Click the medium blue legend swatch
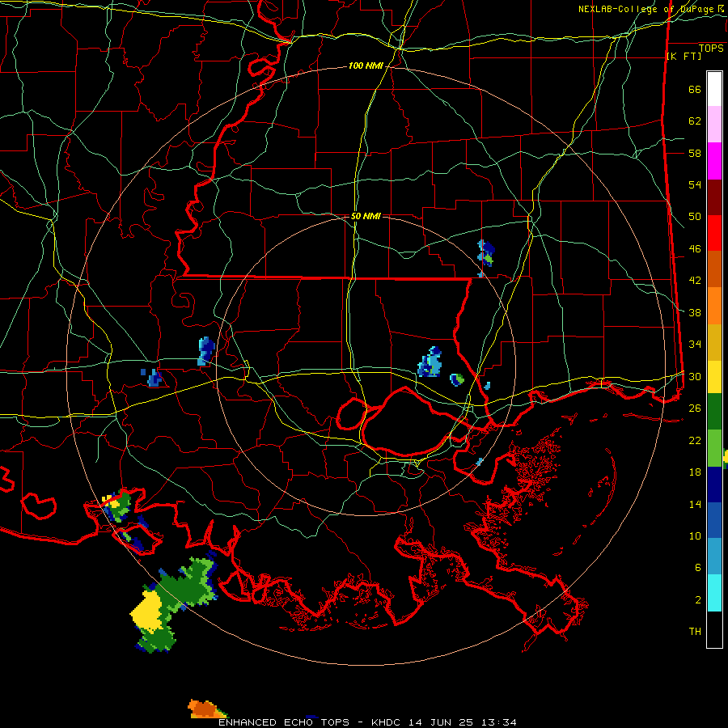The width and height of the screenshot is (728, 728). [714, 520]
